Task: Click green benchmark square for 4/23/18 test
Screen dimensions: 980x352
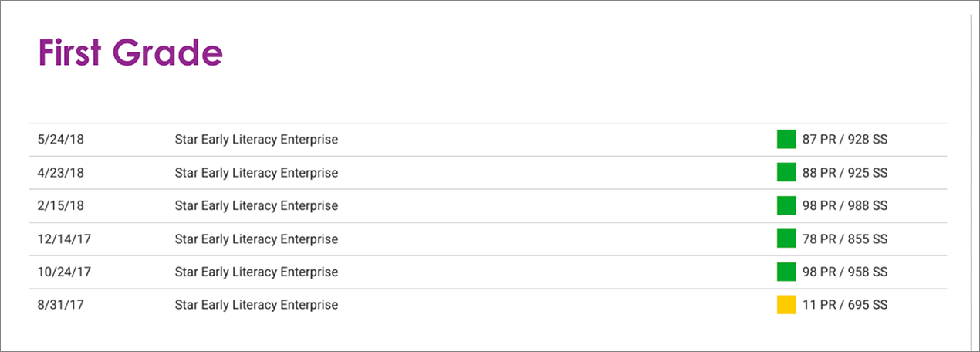Action: pyautogui.click(x=786, y=173)
